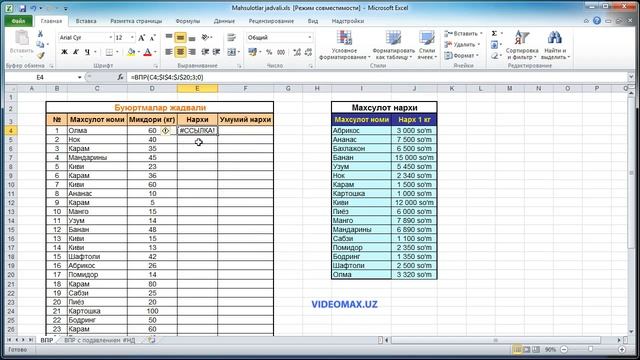Select the column E header

[197, 88]
